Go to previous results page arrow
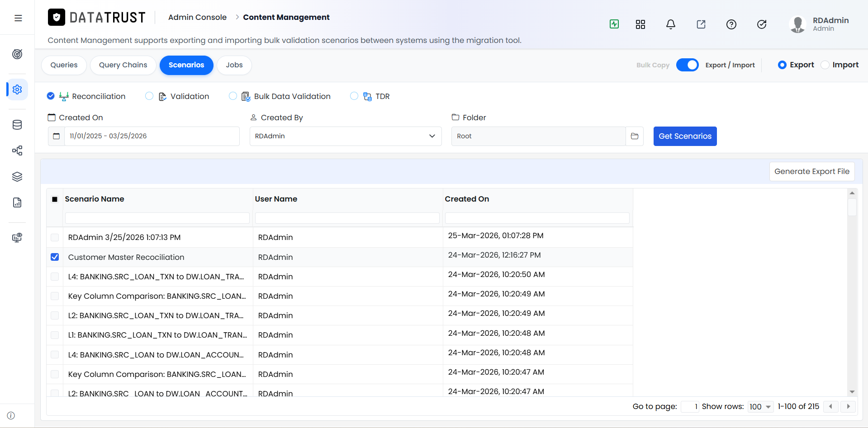 pyautogui.click(x=831, y=406)
